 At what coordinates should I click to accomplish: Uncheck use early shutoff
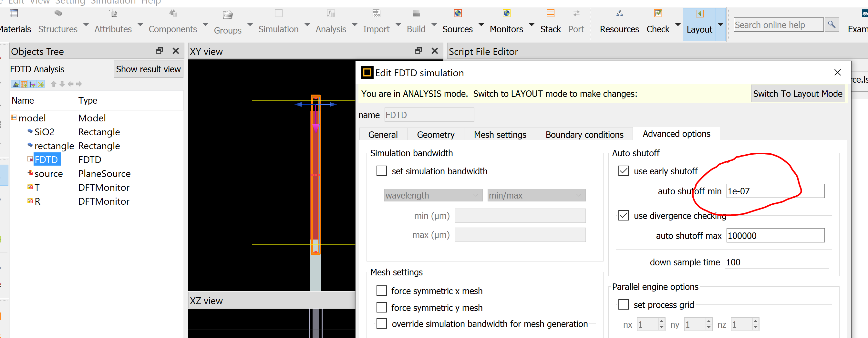pyautogui.click(x=623, y=171)
